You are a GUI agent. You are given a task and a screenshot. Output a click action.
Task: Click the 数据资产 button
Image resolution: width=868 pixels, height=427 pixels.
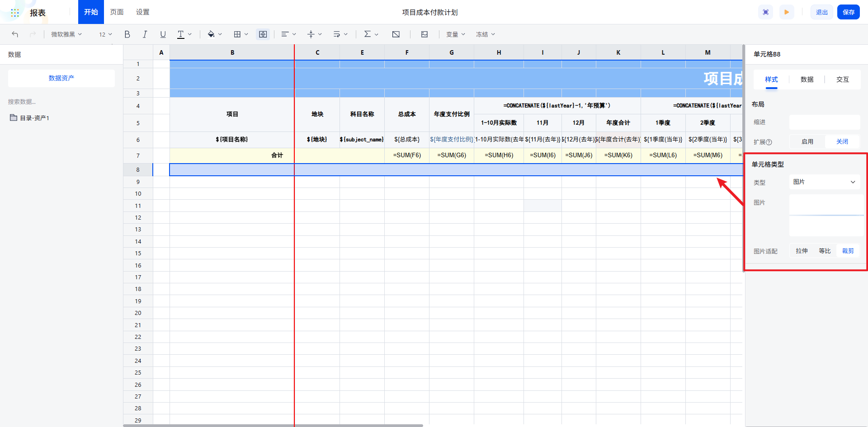click(61, 78)
